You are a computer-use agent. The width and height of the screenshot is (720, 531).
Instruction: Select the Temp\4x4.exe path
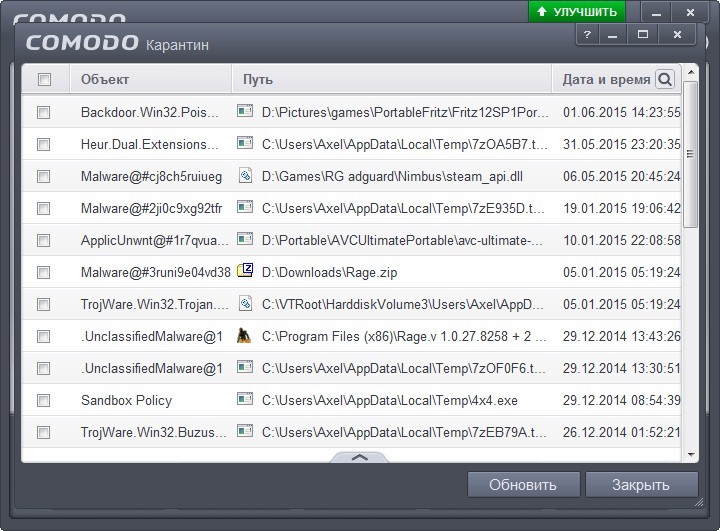click(x=389, y=401)
